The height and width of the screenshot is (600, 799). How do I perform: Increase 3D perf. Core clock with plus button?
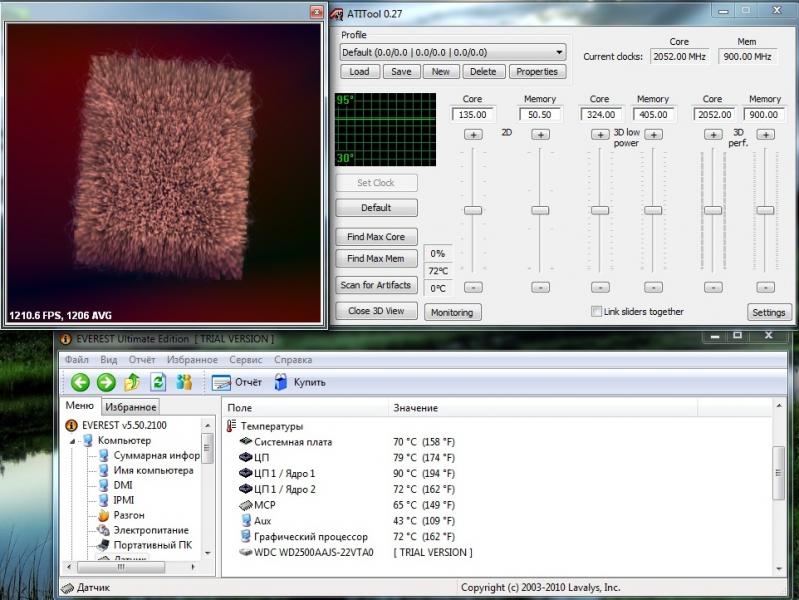point(713,135)
